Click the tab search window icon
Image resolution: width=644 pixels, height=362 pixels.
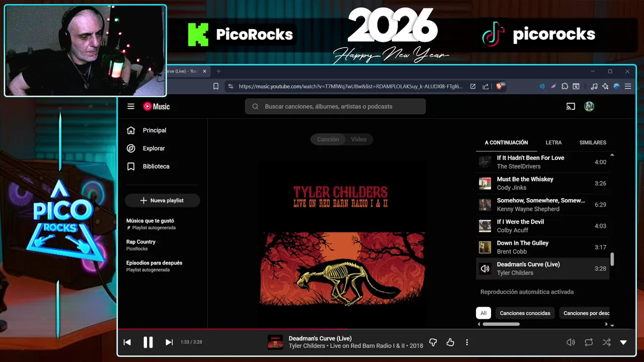click(x=576, y=86)
